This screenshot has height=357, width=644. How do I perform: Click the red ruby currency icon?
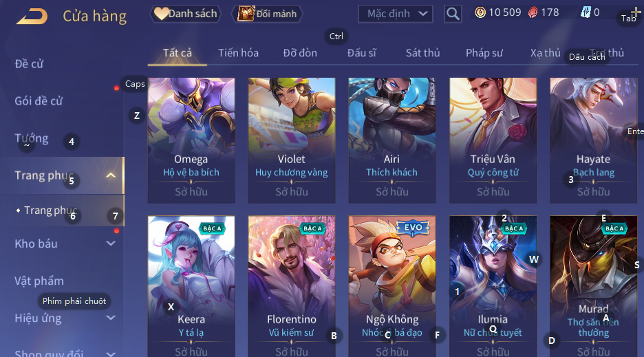point(533,13)
